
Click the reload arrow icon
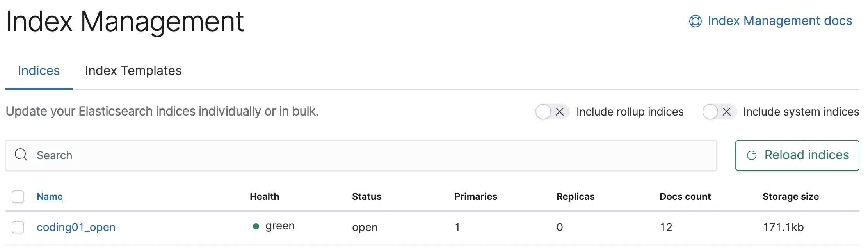tap(752, 155)
